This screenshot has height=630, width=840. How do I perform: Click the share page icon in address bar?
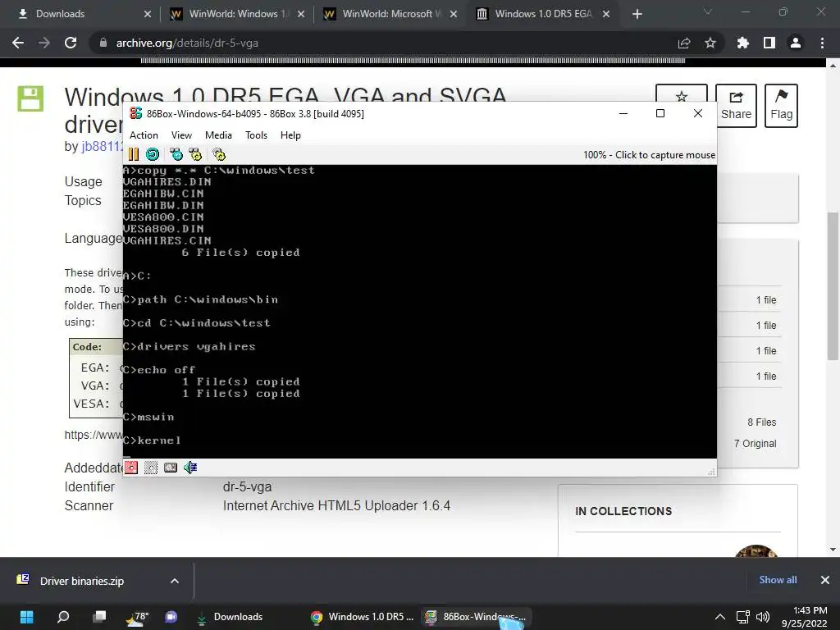(x=683, y=43)
